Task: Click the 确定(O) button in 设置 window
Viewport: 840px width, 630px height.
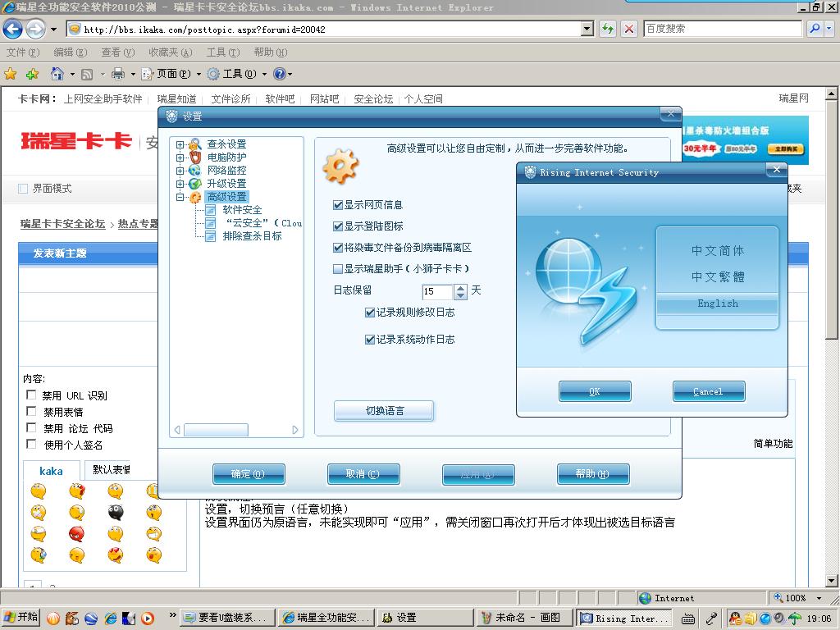Action: tap(249, 474)
